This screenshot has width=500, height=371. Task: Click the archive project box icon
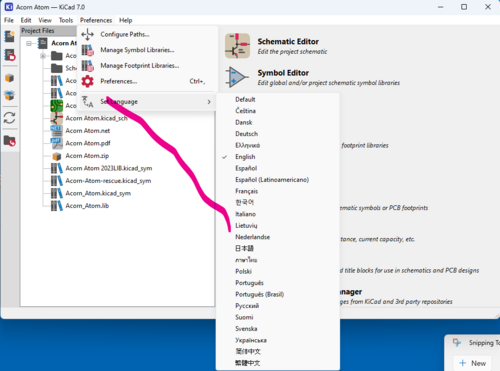pos(9,78)
